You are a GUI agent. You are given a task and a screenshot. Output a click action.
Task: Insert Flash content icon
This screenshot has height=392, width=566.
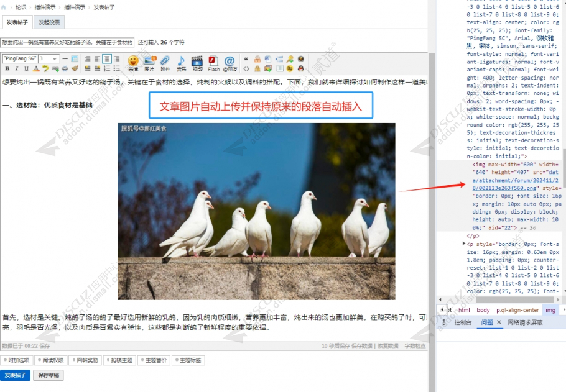click(214, 63)
